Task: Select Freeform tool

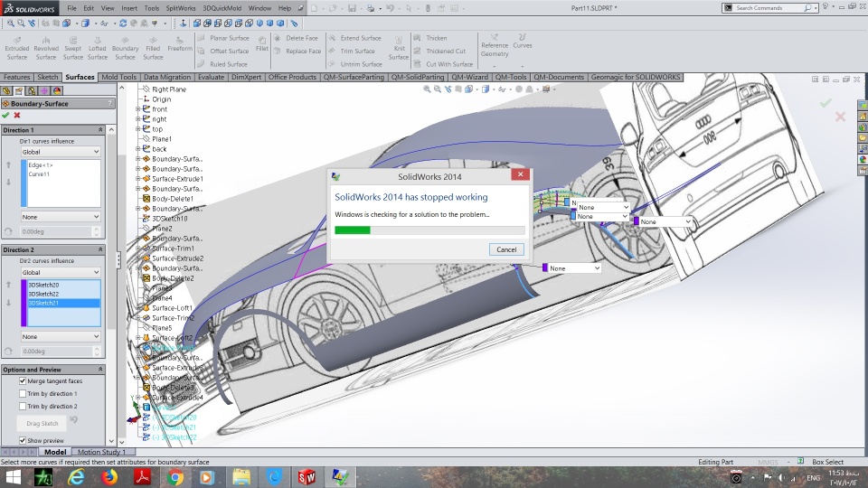Action: click(180, 44)
